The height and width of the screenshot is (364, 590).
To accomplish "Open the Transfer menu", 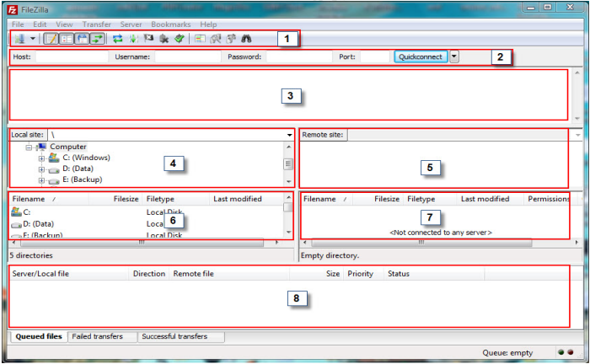I will [x=97, y=24].
